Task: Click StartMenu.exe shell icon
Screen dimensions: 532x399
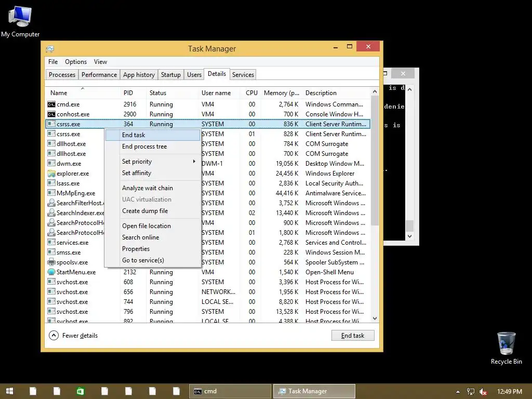Action: (51, 272)
